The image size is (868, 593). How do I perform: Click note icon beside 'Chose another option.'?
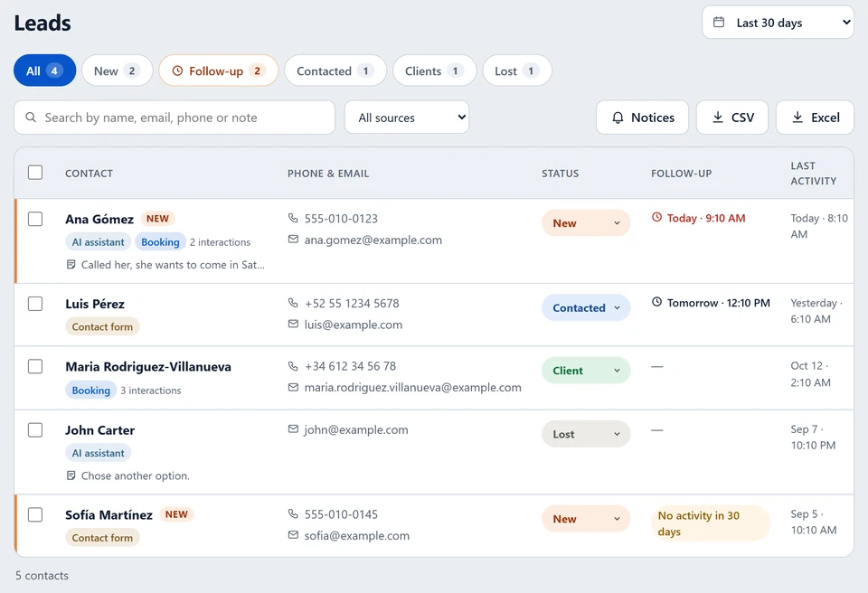tap(71, 475)
